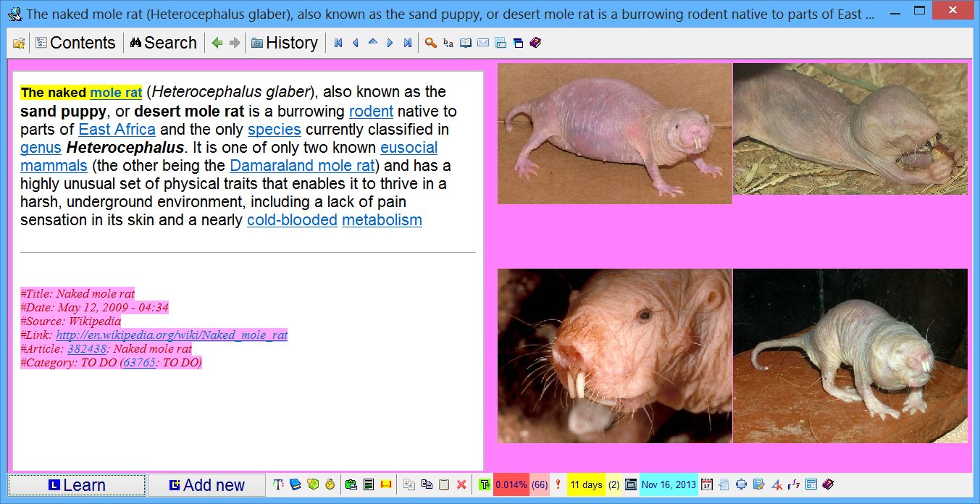Click the red exclamation mark priority icon
980x504 pixels.
pos(558,484)
